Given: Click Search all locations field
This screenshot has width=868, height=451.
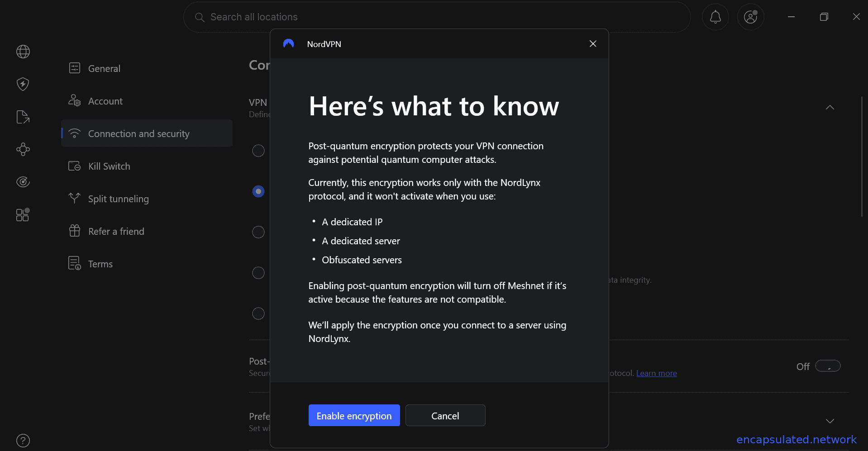Looking at the screenshot, I should tap(437, 17).
